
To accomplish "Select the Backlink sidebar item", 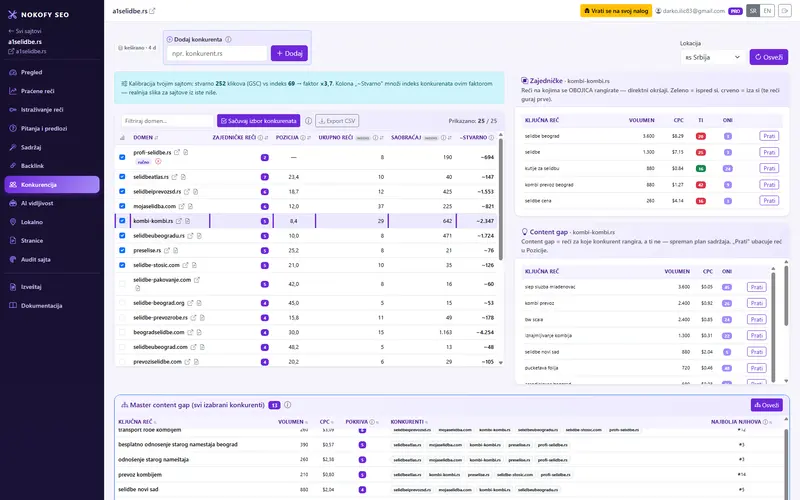I will tap(52, 166).
